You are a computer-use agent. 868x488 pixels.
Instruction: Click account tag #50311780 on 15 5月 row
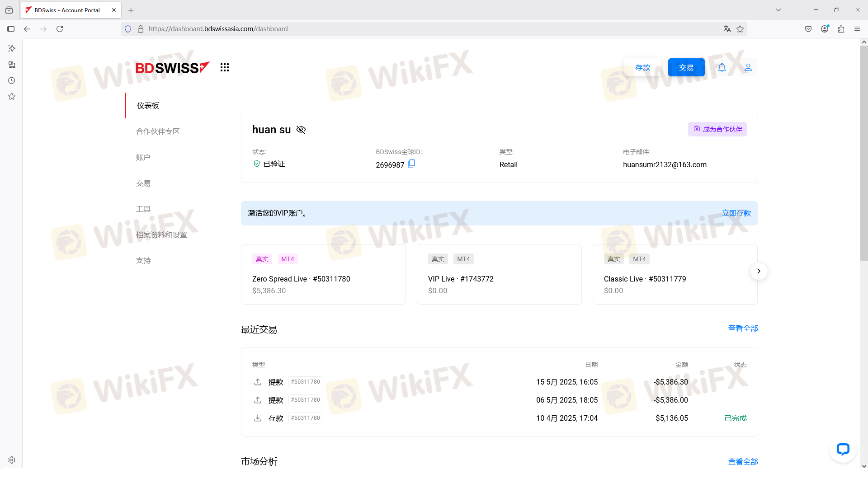tap(306, 382)
